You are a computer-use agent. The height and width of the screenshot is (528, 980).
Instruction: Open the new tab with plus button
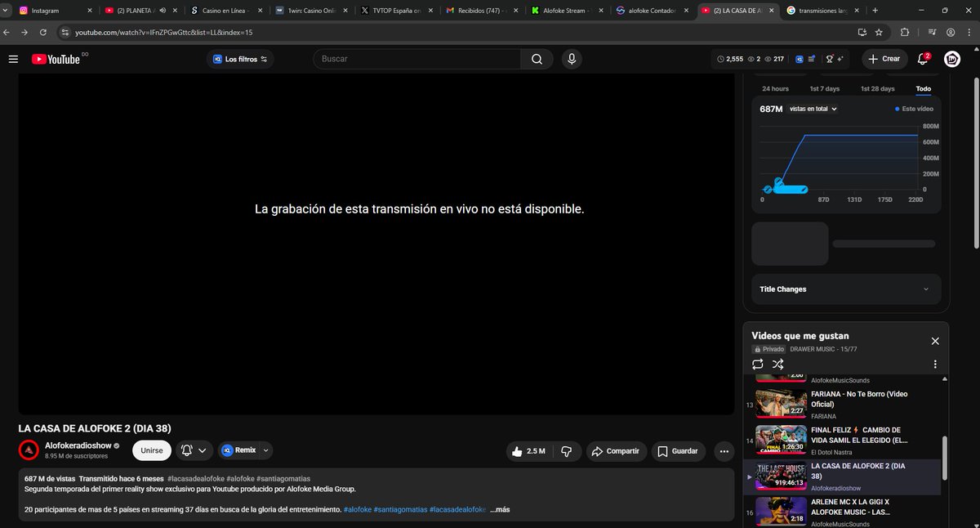(x=875, y=11)
